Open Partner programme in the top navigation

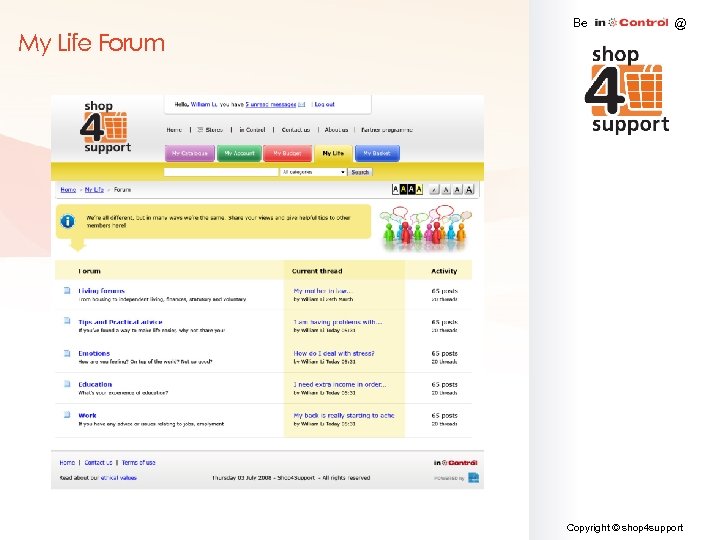[387, 130]
